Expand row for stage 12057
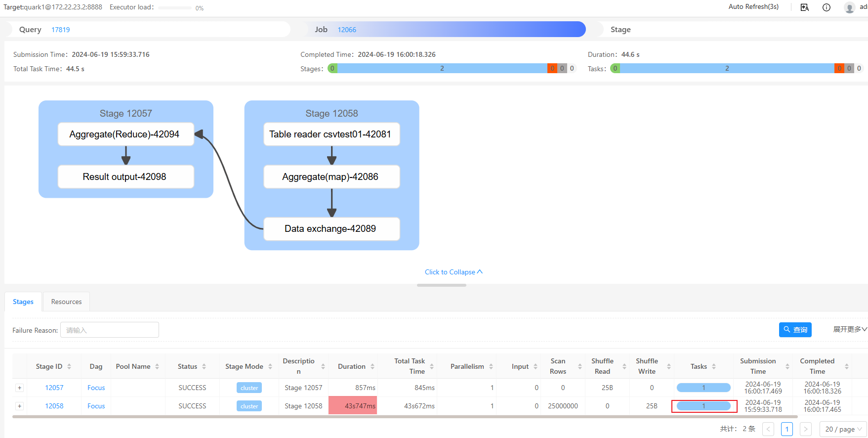Viewport: 868px width, 438px height. [x=20, y=388]
